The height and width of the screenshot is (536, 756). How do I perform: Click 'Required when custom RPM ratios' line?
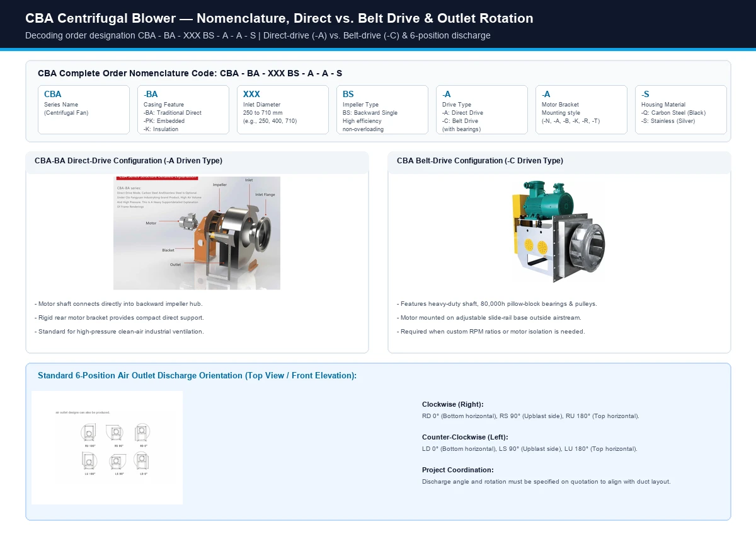click(491, 332)
